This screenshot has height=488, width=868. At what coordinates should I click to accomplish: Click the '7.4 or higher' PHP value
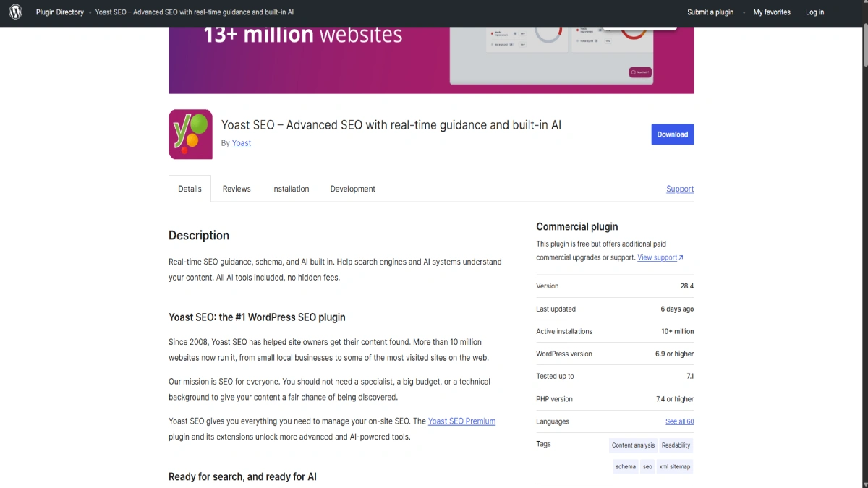click(x=674, y=399)
